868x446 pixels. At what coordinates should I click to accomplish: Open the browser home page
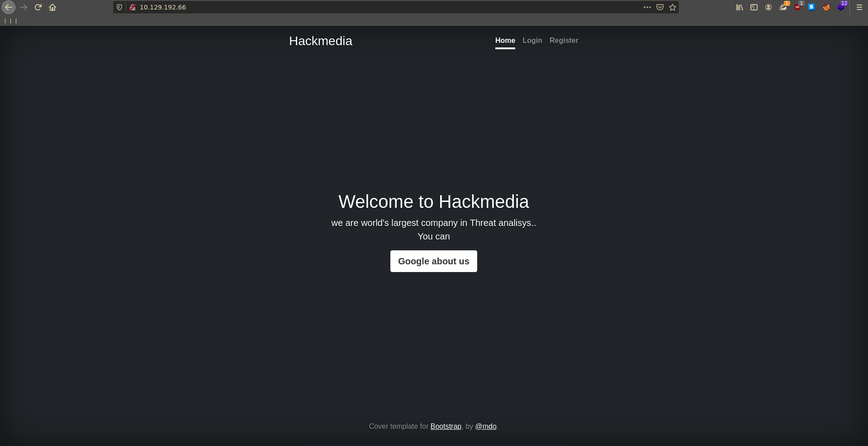click(x=52, y=7)
